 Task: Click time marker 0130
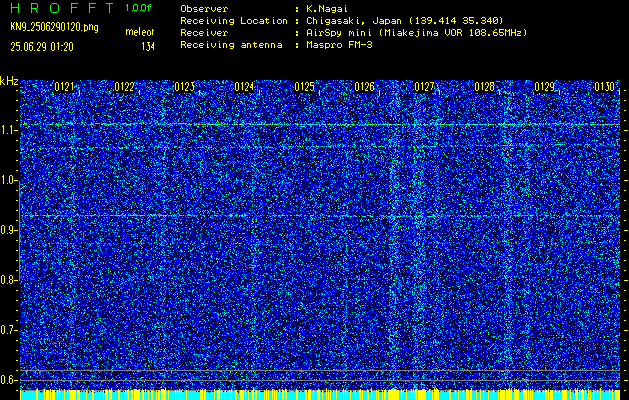(x=605, y=87)
